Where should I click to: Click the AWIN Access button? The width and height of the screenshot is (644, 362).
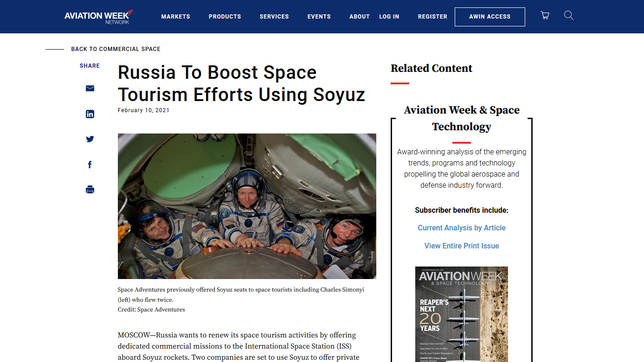click(x=490, y=17)
